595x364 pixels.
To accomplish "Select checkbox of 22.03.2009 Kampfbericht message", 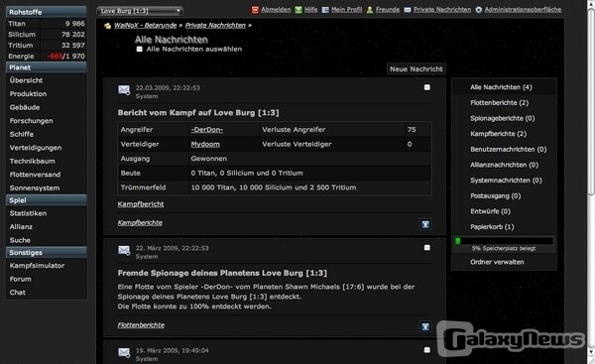I will point(426,87).
